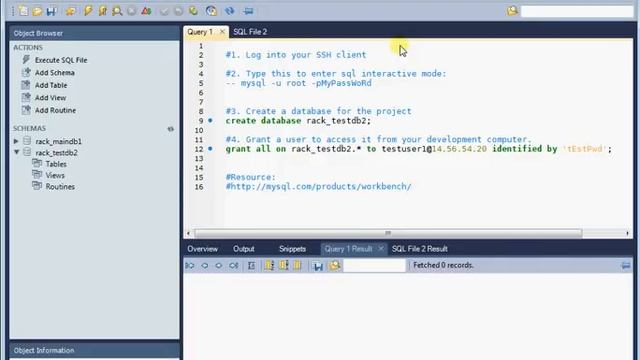Click search icon beside top-right search box
Image resolution: width=640 pixels, height=360 pixels.
[512, 11]
